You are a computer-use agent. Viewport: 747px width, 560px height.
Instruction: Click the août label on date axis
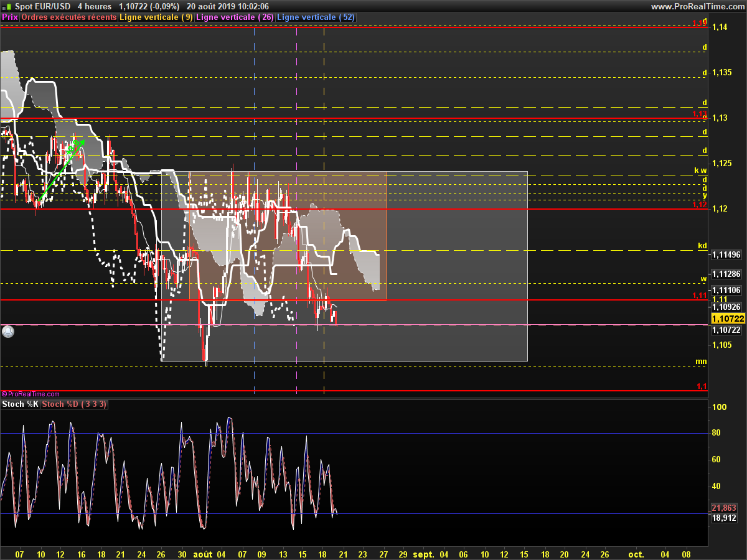click(202, 554)
